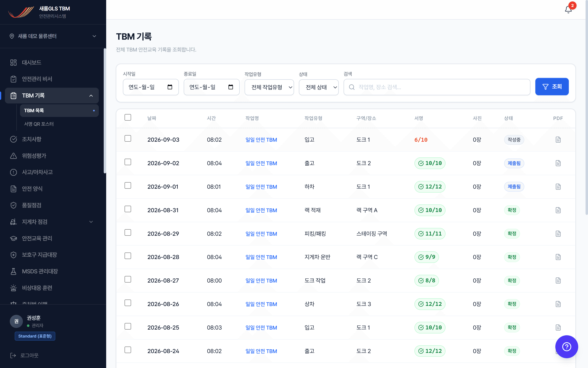Click the page vertical scrollbar
Viewport: 588px width, 368px height.
tap(586, 107)
